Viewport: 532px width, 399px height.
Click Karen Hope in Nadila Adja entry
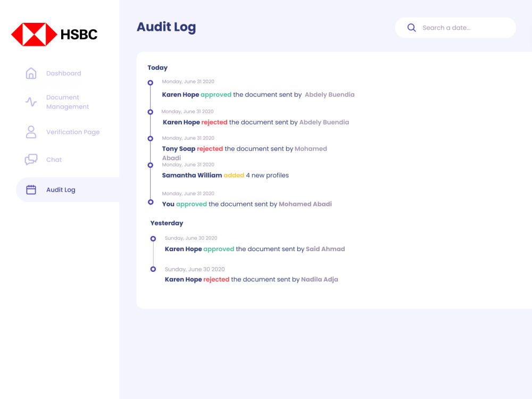pyautogui.click(x=183, y=280)
